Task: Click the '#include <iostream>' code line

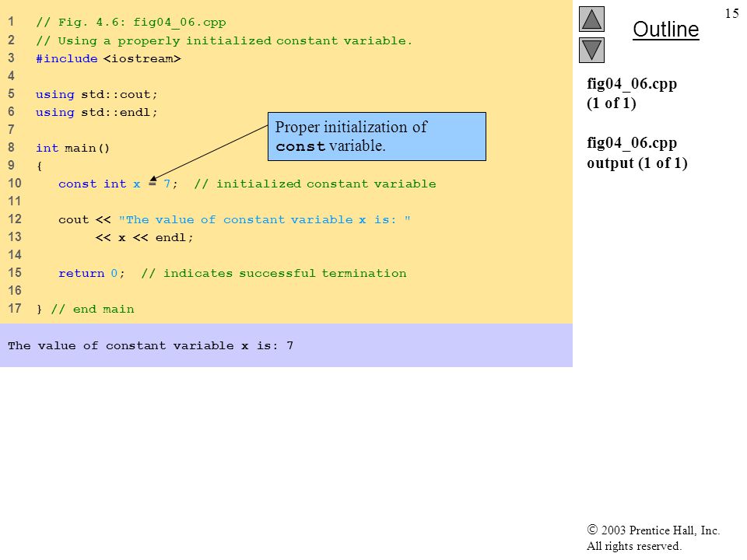Action: (x=108, y=58)
